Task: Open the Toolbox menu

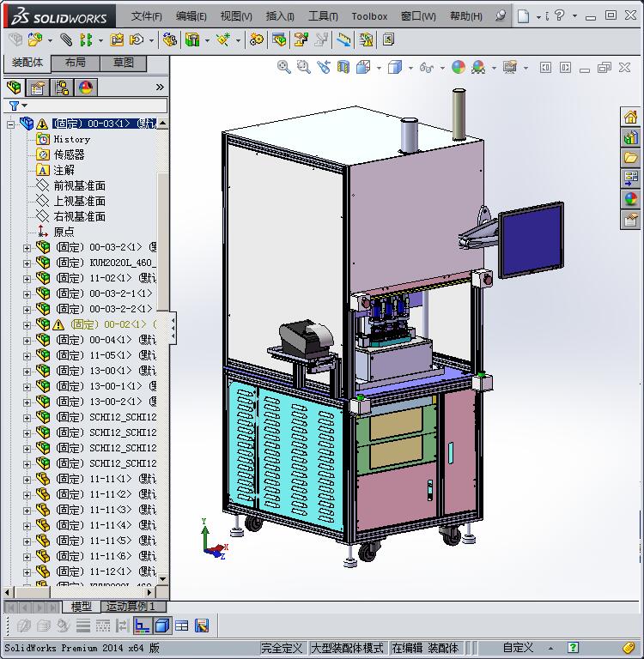Action: 369,16
